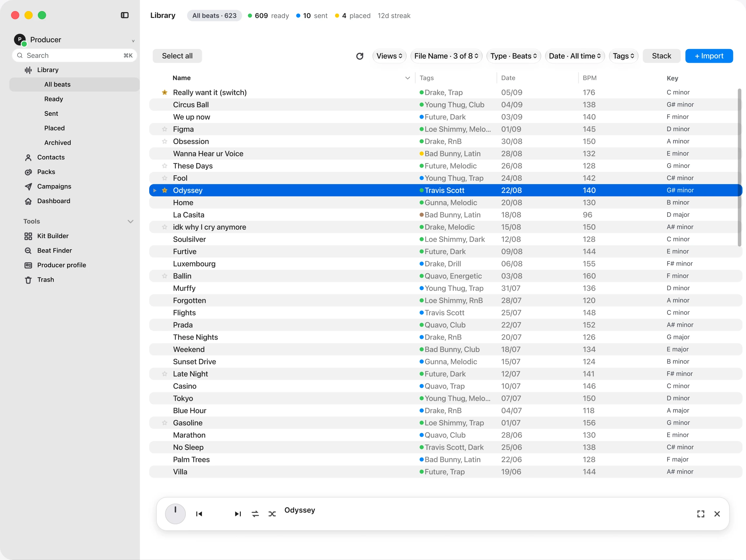Open the Views dropdown
Viewport: 746px width, 560px height.
pyautogui.click(x=389, y=56)
